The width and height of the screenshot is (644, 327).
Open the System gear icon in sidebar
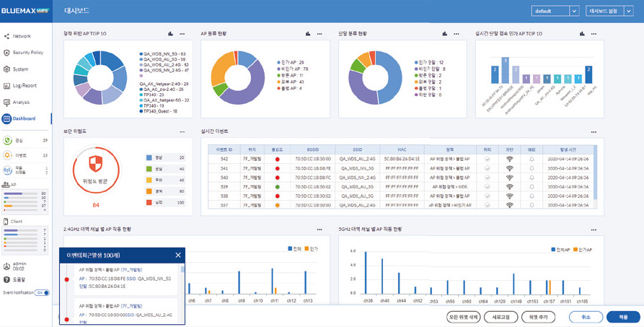tap(6, 69)
